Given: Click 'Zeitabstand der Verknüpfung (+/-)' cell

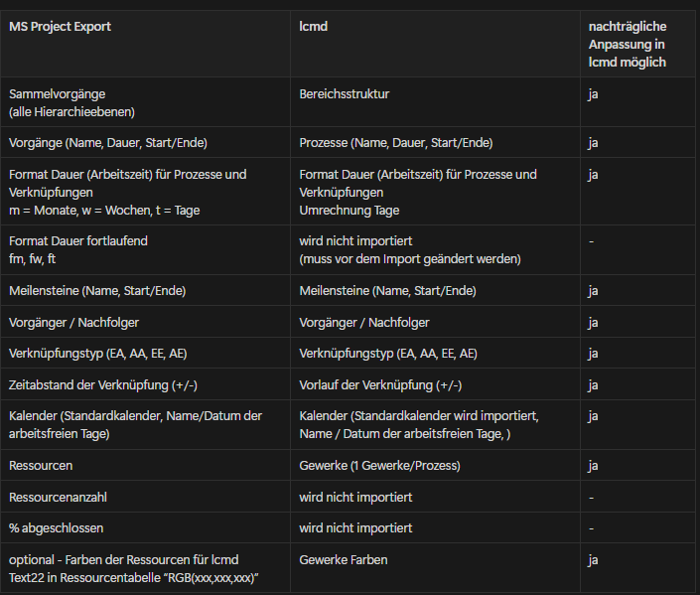Looking at the screenshot, I should (x=145, y=384).
